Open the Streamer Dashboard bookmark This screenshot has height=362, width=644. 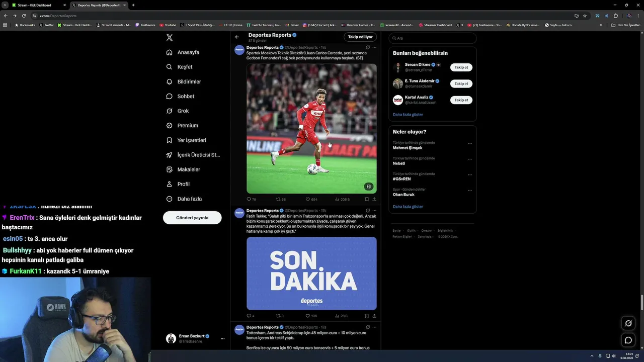435,25
